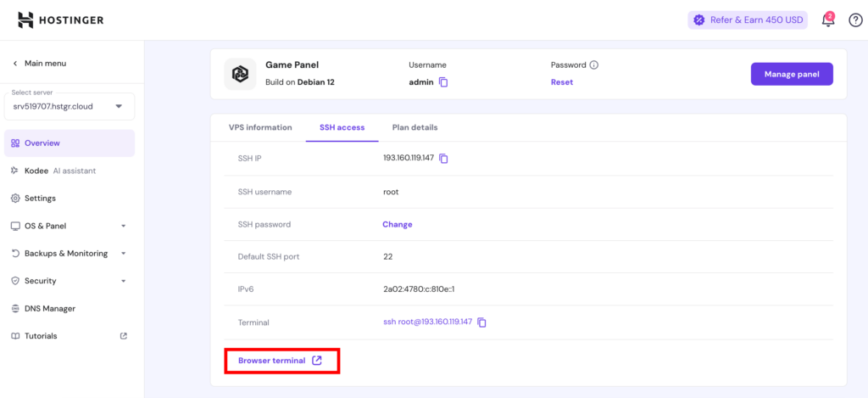Expand the Security menu arrow
The width and height of the screenshot is (868, 398).
pos(124,281)
